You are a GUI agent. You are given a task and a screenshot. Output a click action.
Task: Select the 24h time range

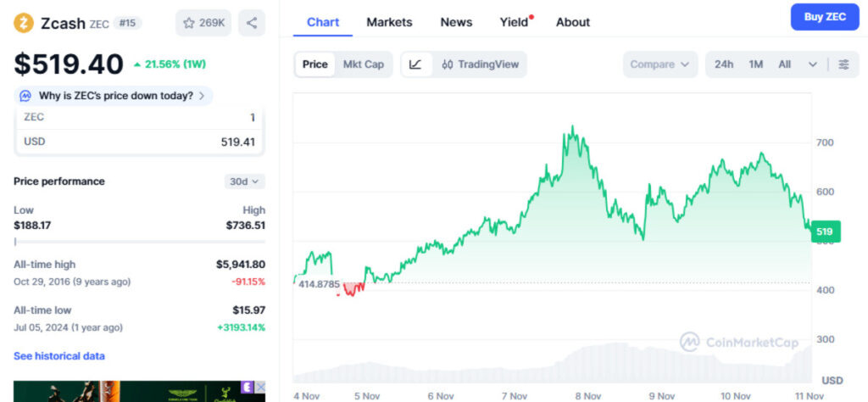pos(724,64)
